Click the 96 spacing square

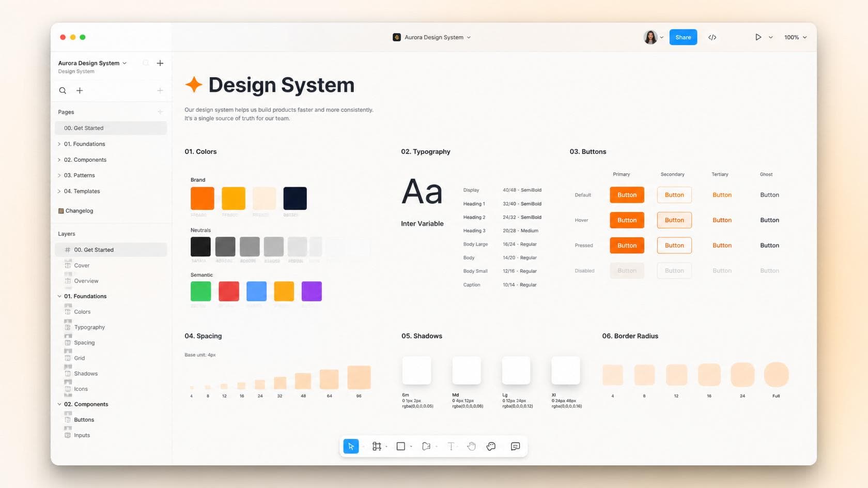(359, 377)
